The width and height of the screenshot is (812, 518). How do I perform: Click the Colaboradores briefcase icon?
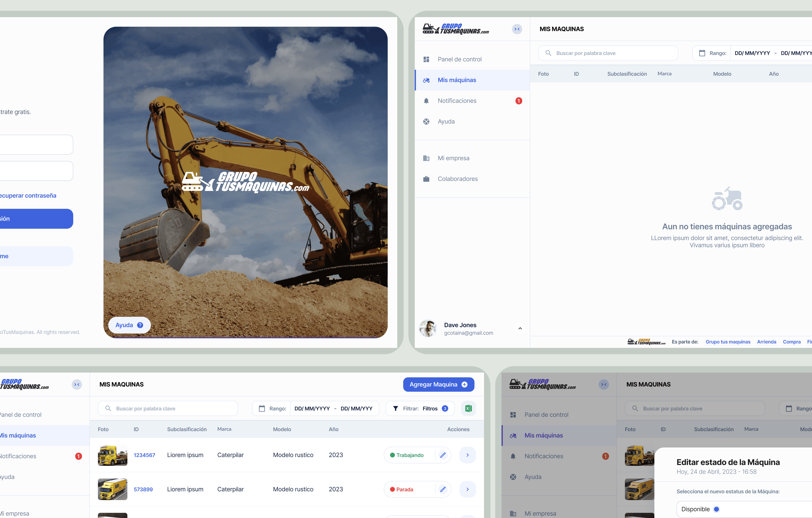pos(426,179)
